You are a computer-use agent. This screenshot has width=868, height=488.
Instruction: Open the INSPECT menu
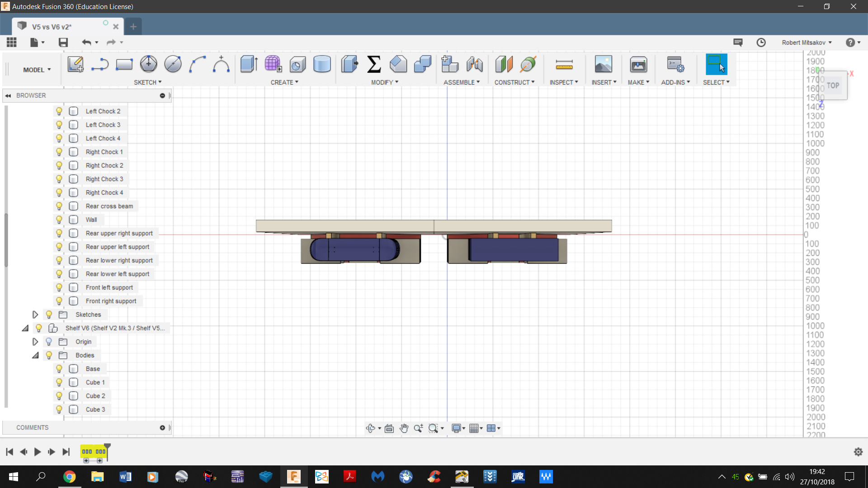(x=564, y=82)
